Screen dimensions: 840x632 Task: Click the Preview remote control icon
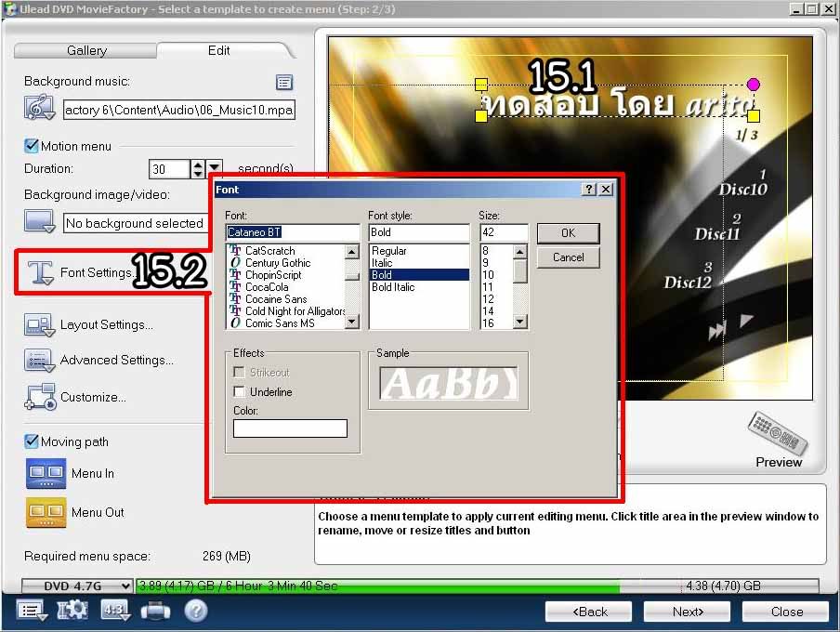point(772,432)
